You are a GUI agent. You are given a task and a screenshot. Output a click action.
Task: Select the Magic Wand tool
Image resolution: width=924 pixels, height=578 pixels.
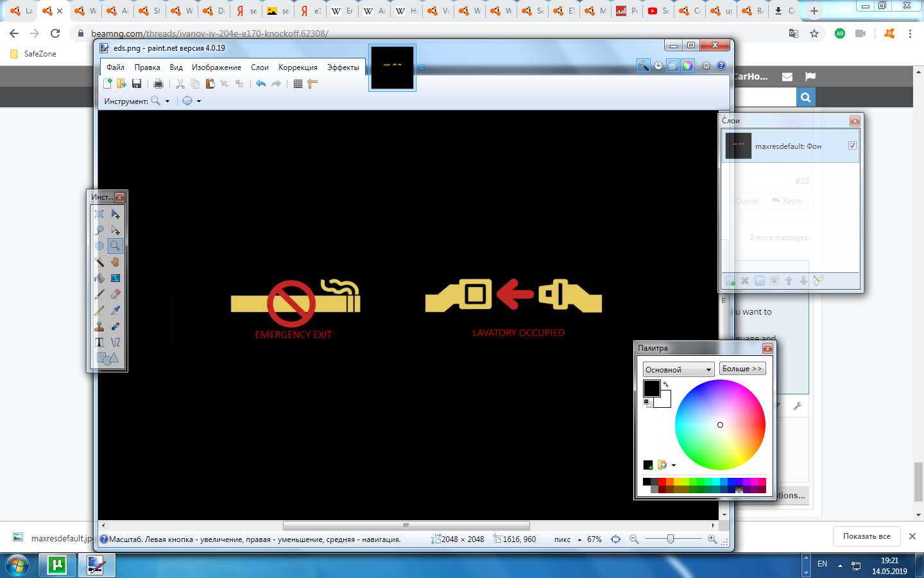click(99, 262)
